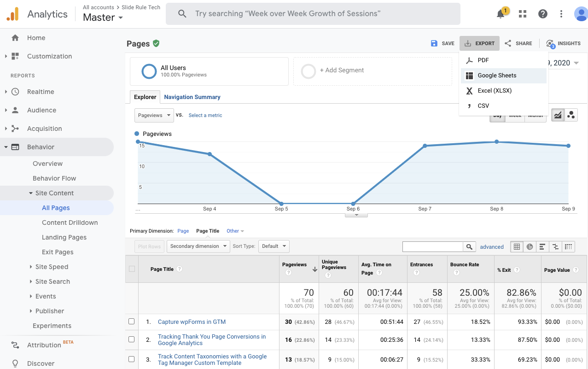588x369 pixels.
Task: Open the Secondary dimension dropdown
Action: tap(198, 246)
